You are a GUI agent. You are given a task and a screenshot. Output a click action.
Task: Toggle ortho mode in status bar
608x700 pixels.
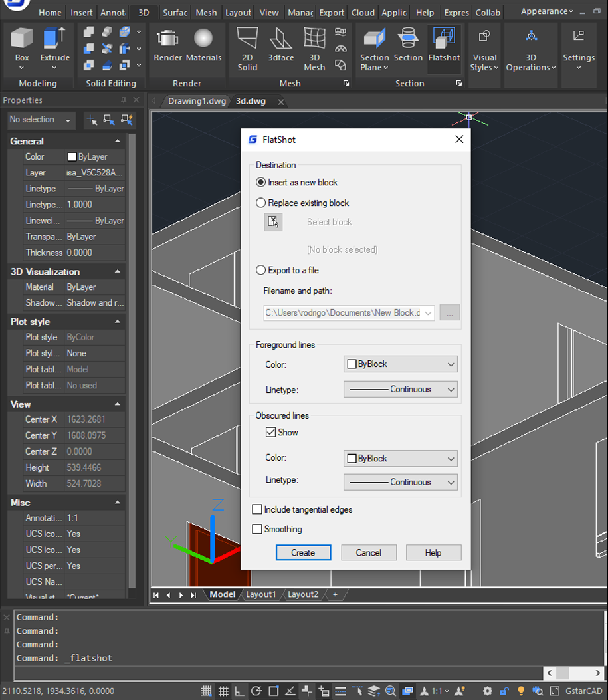tap(239, 691)
